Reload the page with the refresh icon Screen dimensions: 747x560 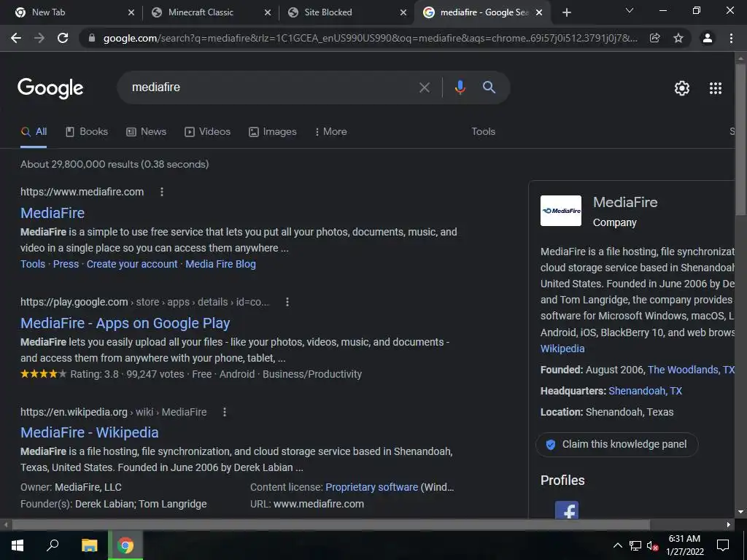(63, 38)
